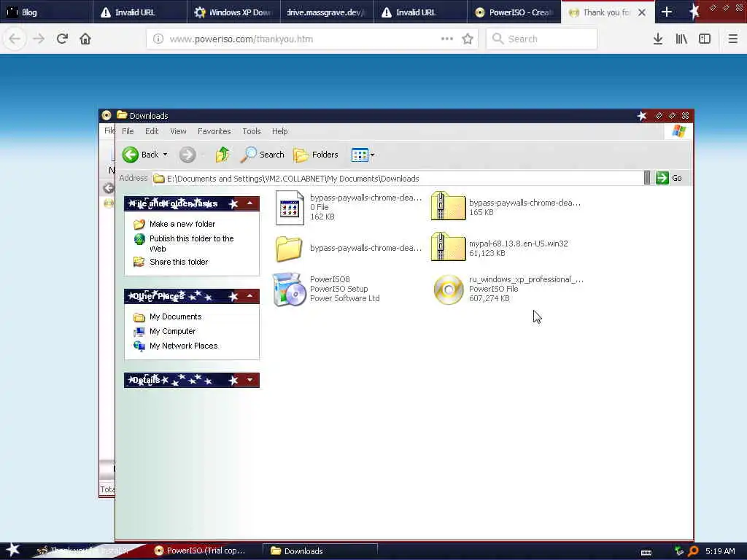Click the Explorer address bar path field

tap(398, 179)
